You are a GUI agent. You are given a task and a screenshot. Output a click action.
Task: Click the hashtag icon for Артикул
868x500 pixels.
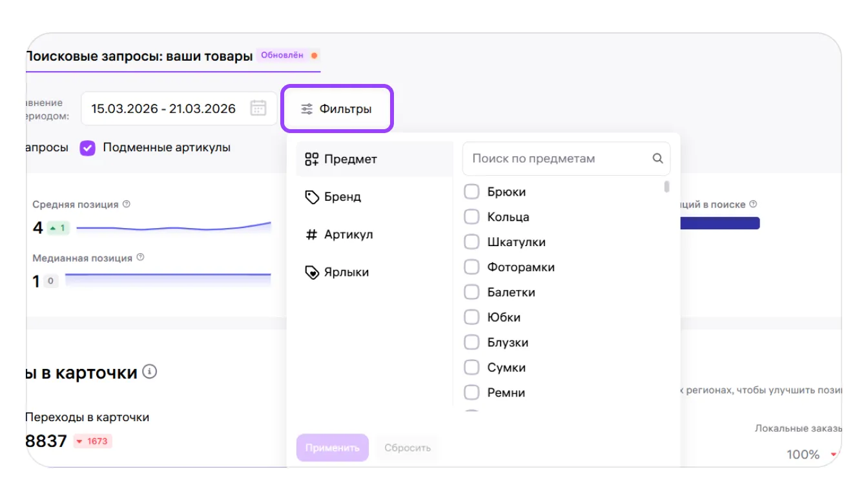(311, 234)
